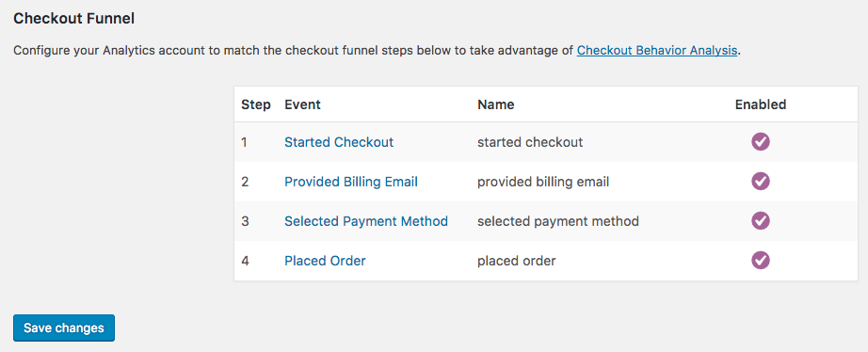Screen dimensions: 868x352
Task: Click the Name column header
Action: (x=496, y=104)
